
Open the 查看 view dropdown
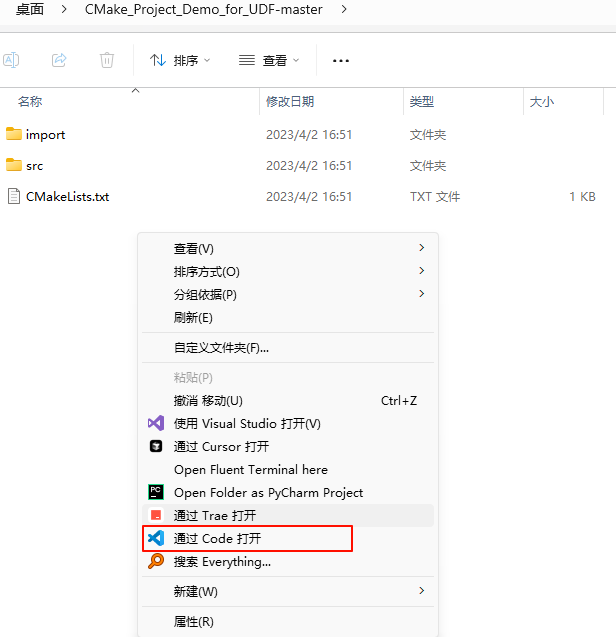(x=269, y=61)
